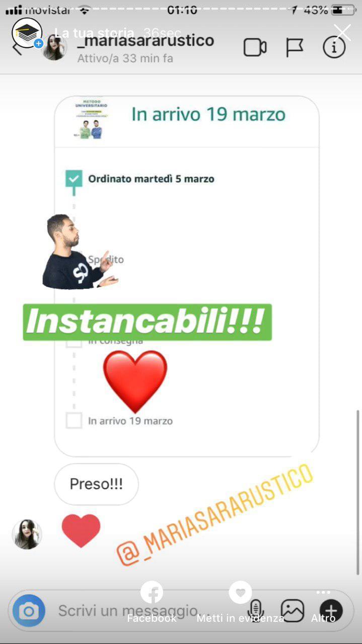Image resolution: width=362 pixels, height=644 pixels.
Task: Tap the In consegna checkbox
Action: (74, 342)
